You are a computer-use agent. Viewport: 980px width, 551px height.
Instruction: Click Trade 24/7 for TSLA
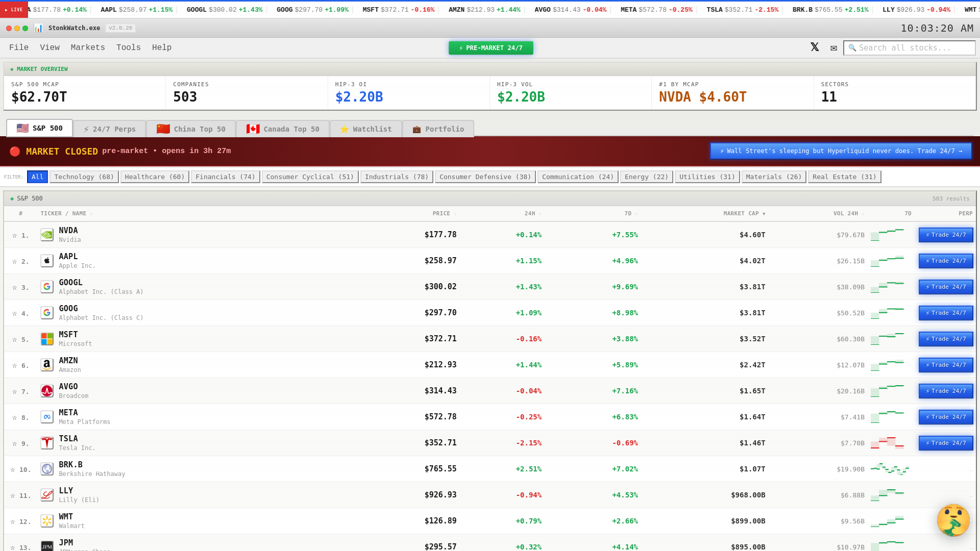[x=946, y=443]
